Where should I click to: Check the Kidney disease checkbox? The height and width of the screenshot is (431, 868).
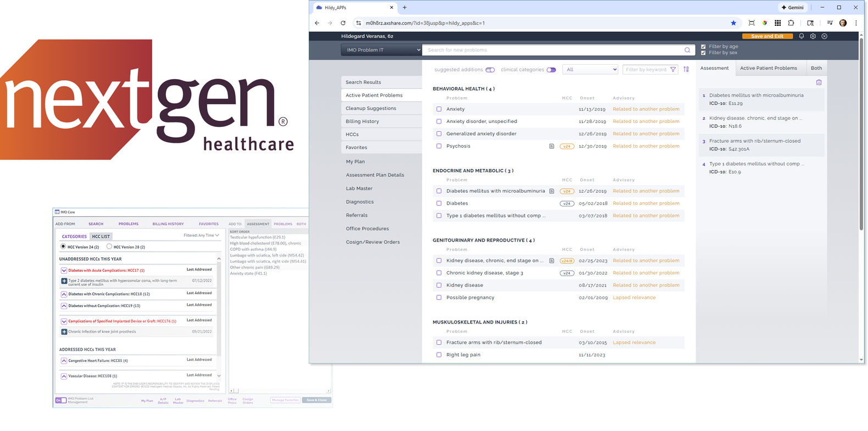(x=439, y=286)
